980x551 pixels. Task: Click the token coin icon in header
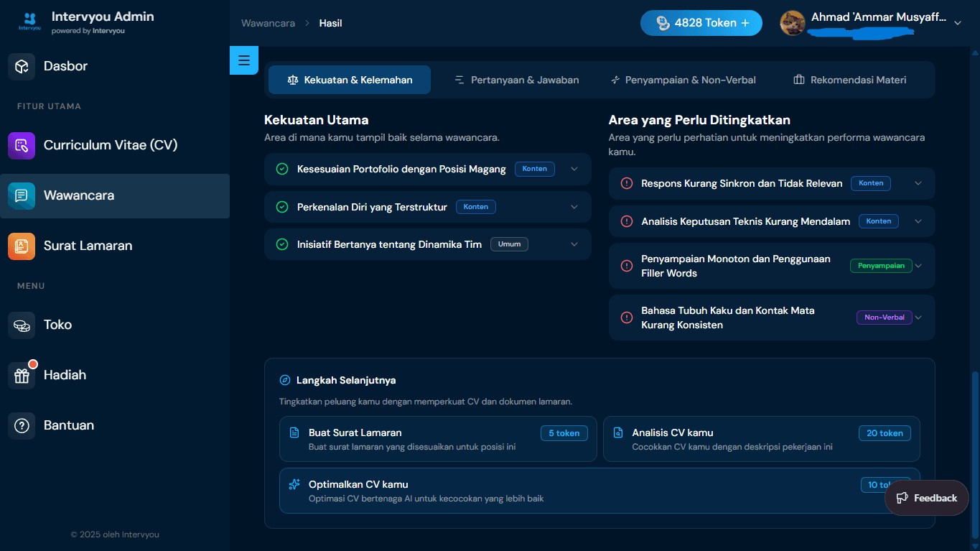pyautogui.click(x=663, y=23)
